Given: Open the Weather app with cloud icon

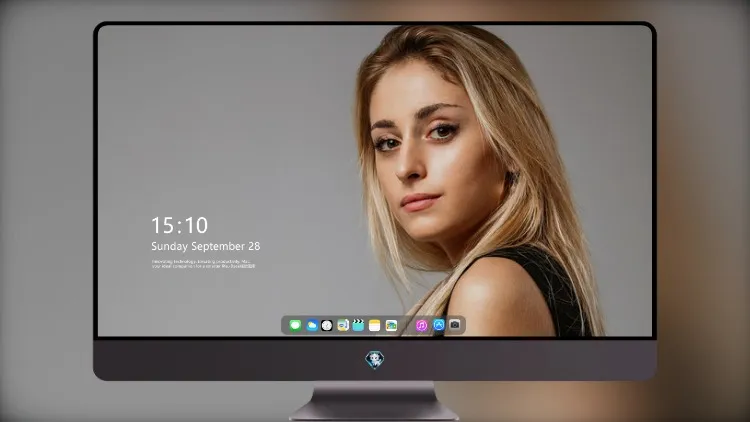Looking at the screenshot, I should click(x=311, y=325).
